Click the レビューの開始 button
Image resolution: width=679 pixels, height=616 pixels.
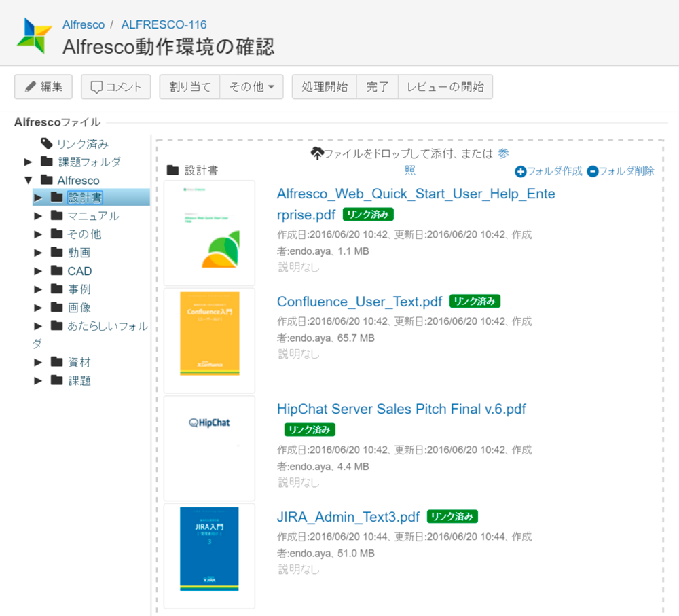coord(445,87)
